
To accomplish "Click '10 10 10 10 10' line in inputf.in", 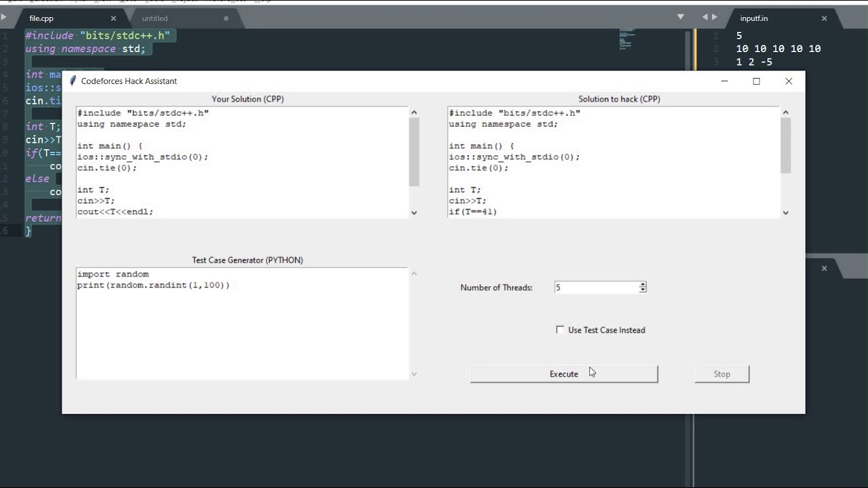I will [x=778, y=49].
